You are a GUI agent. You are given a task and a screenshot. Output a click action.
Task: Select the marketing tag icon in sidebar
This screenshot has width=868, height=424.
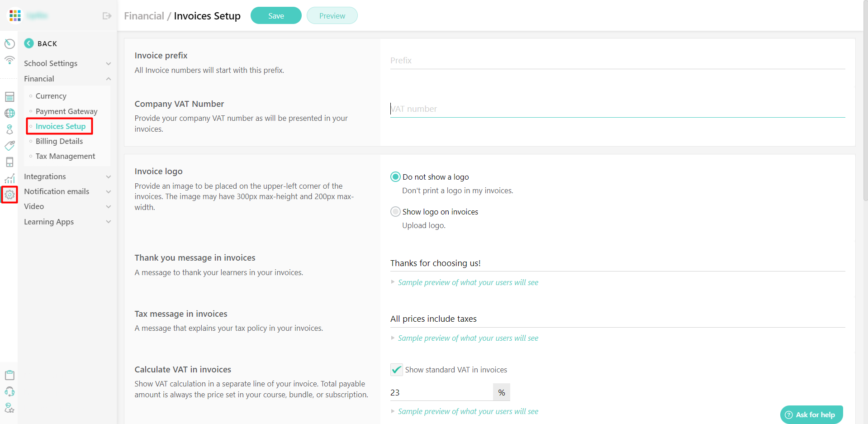(9, 145)
